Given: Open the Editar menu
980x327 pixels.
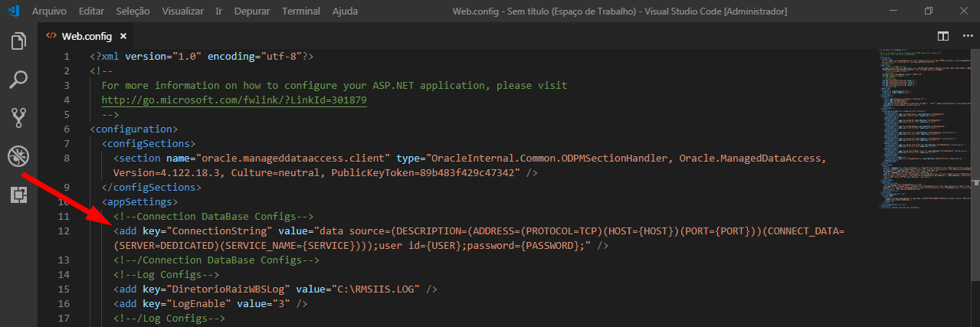Looking at the screenshot, I should [x=90, y=11].
